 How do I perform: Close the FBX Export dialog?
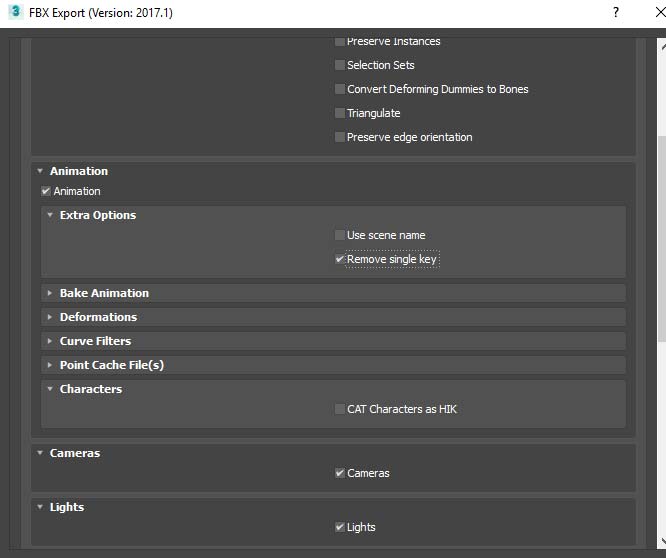[660, 12]
